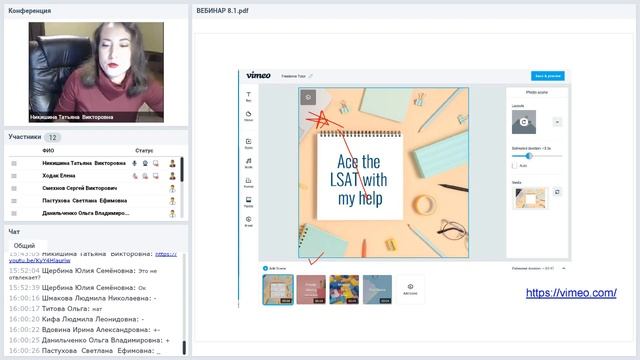The height and width of the screenshot is (360, 640).
Task: Select the Text tool in Vimeo sidebar
Action: coord(248,96)
